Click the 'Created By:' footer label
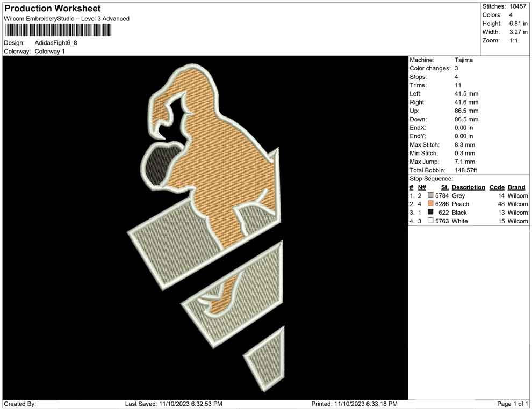Image resolution: width=532 pixels, height=409 pixels. [20, 404]
